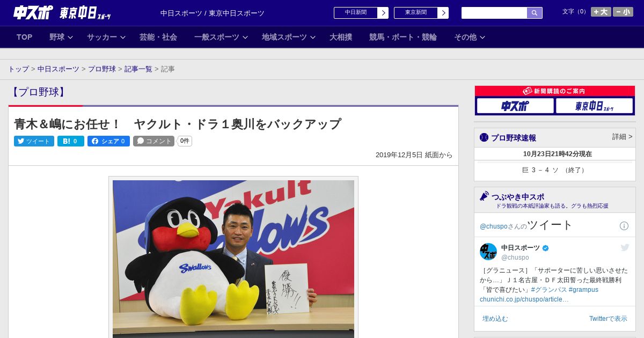Image resolution: width=644 pixels, height=338 pixels.
Task: Click the つぶやき中スポ megaphone icon
Action: coord(485,196)
